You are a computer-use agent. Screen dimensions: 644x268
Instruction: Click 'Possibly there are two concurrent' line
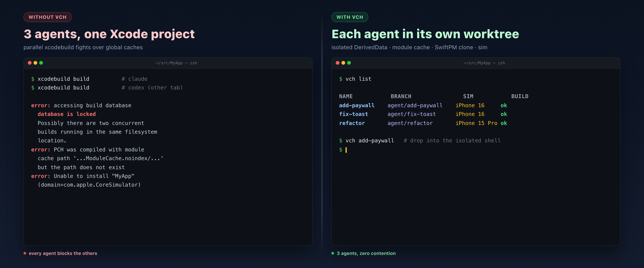[91, 123]
